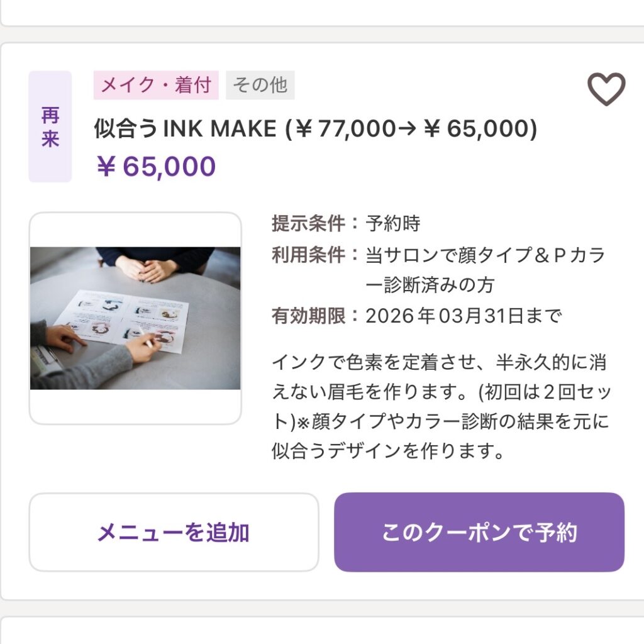Click the 提示条件 label
Viewport: 644px width, 644px height.
click(x=309, y=223)
